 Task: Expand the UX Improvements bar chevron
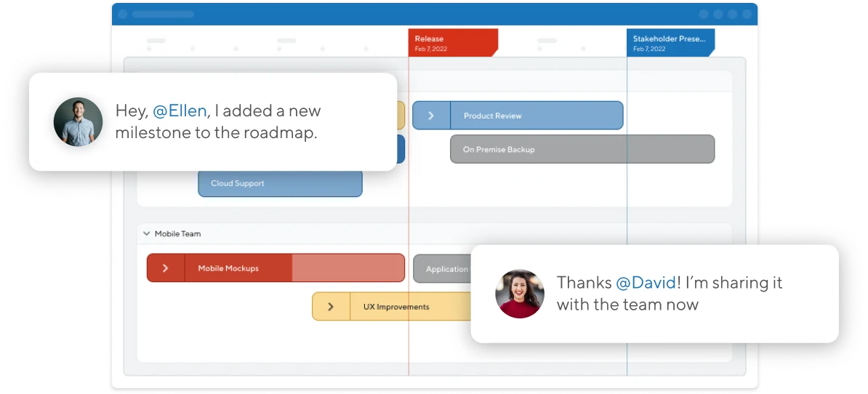[331, 307]
